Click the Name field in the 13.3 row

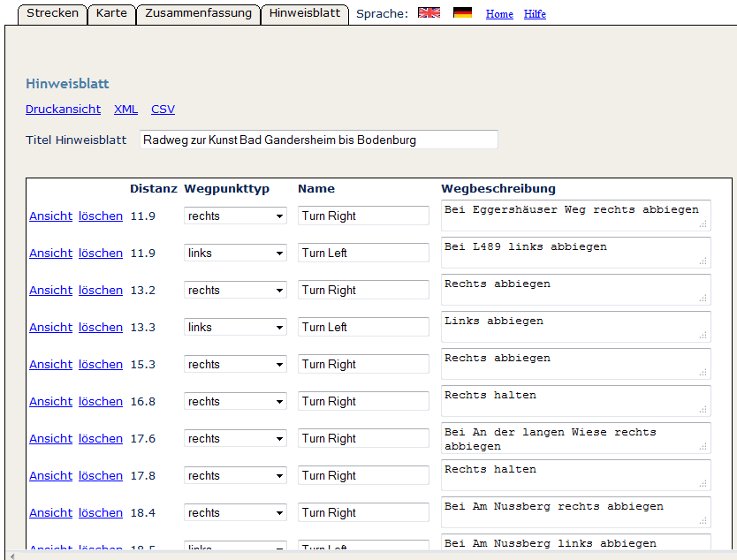362,327
